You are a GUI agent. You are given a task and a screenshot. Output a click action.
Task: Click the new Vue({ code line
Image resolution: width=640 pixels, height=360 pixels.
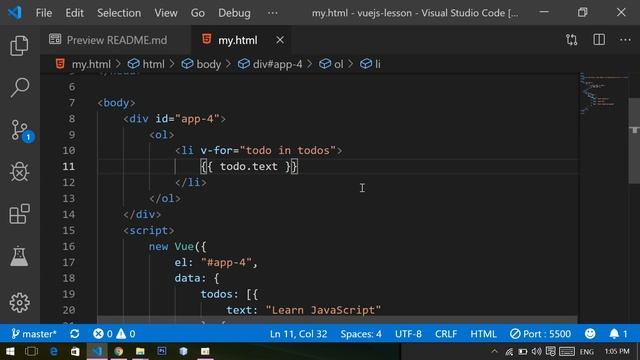178,247
